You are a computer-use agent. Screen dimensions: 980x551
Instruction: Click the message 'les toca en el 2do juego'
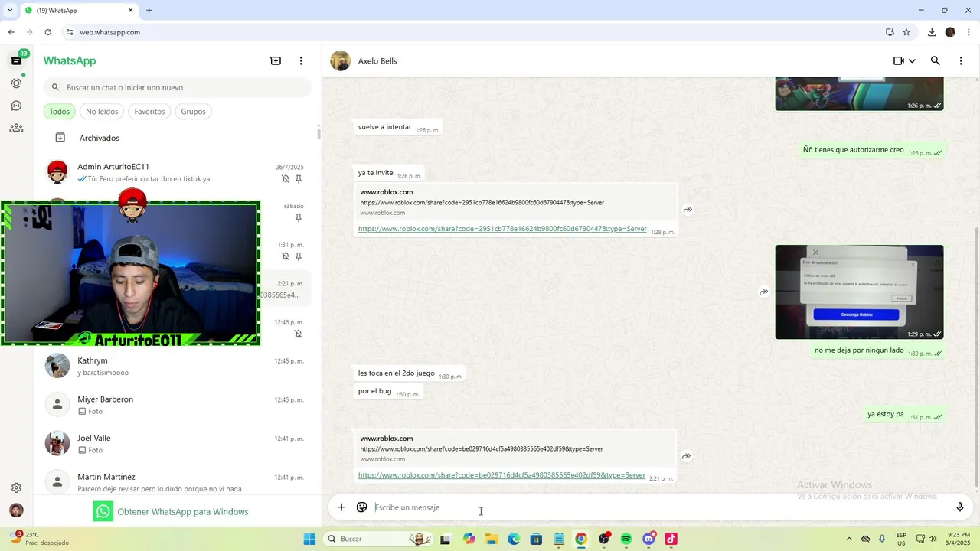coord(397,373)
